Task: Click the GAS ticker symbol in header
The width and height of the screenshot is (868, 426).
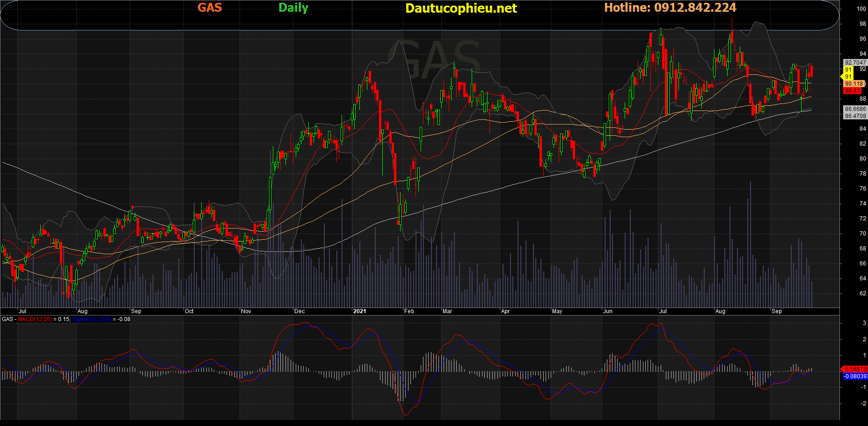Action: [209, 7]
